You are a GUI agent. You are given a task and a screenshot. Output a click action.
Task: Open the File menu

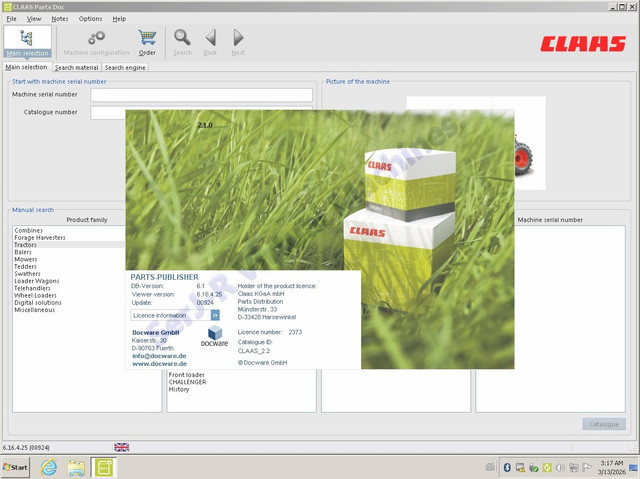11,19
